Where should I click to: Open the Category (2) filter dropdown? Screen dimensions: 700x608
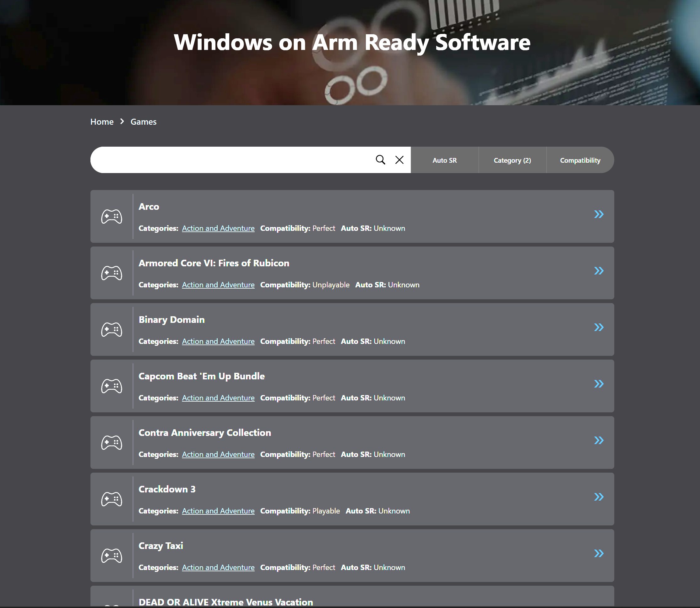coord(513,160)
